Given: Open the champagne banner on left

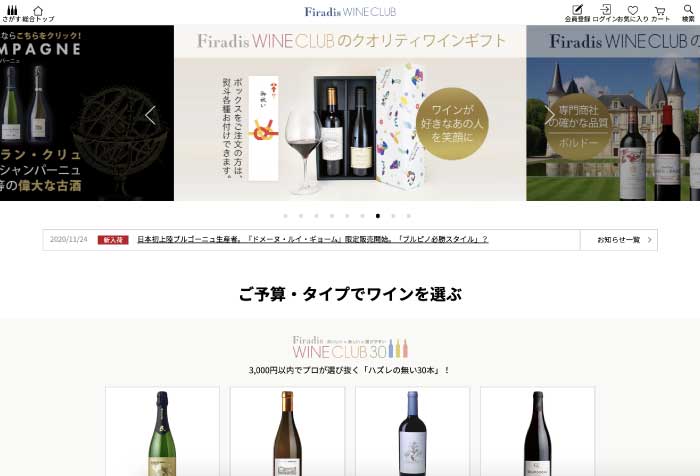Looking at the screenshot, I should tap(87, 113).
